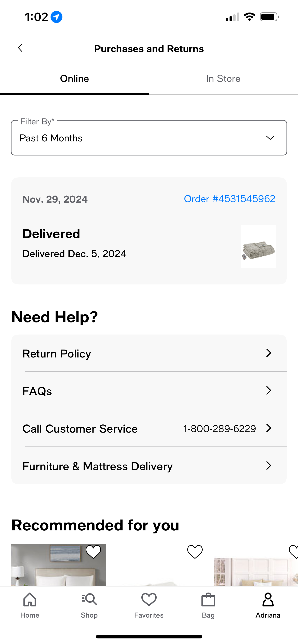Open Furniture & Mattress Delivery row

pyautogui.click(x=149, y=466)
